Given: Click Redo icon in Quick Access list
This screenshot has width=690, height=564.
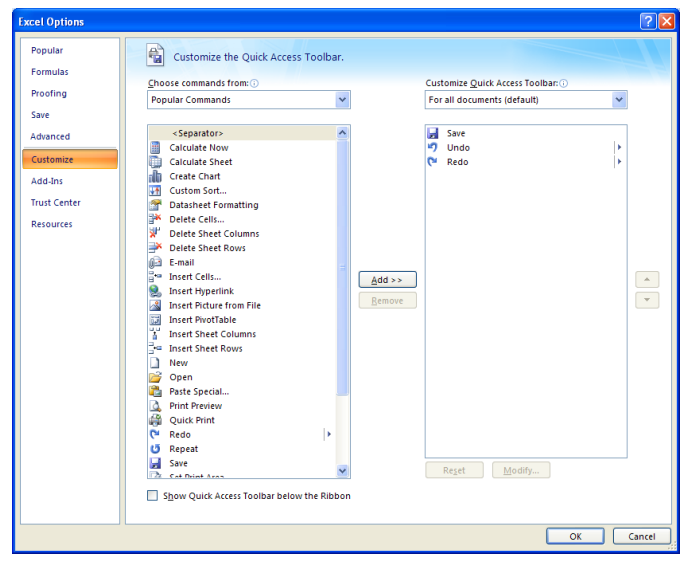Looking at the screenshot, I should (433, 162).
